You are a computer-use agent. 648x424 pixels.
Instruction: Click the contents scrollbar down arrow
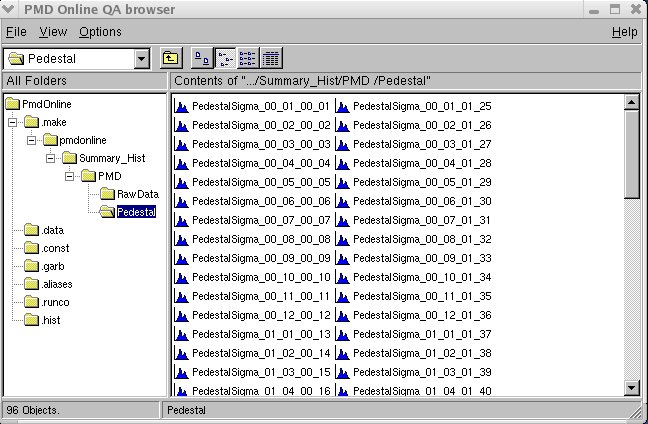(631, 388)
